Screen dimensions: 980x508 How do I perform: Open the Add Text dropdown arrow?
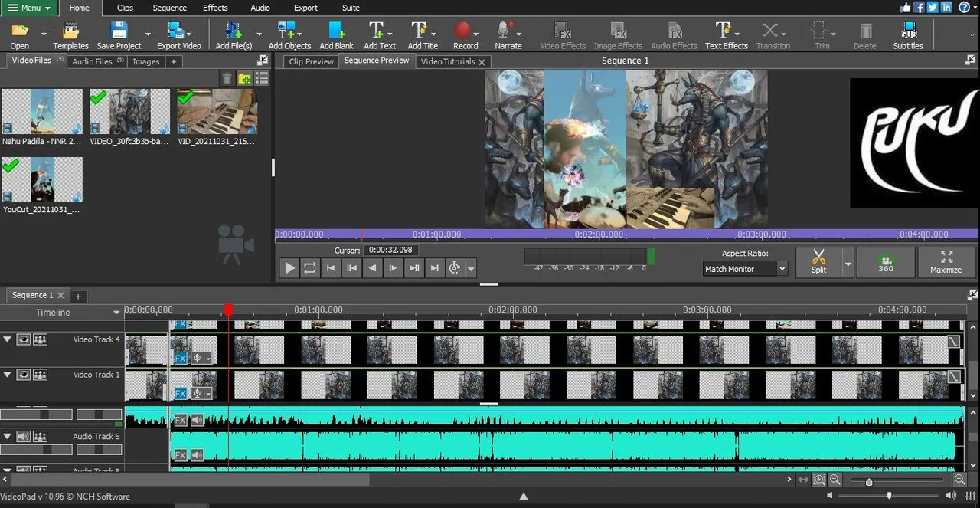[390, 34]
